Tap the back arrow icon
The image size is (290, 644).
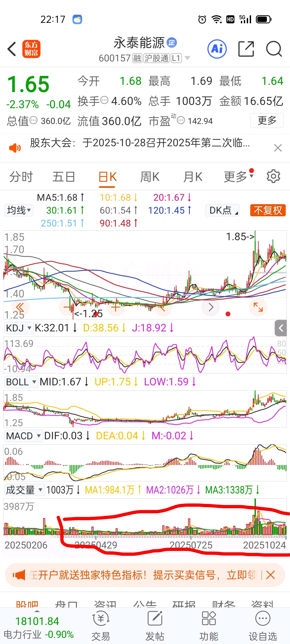tap(12, 49)
